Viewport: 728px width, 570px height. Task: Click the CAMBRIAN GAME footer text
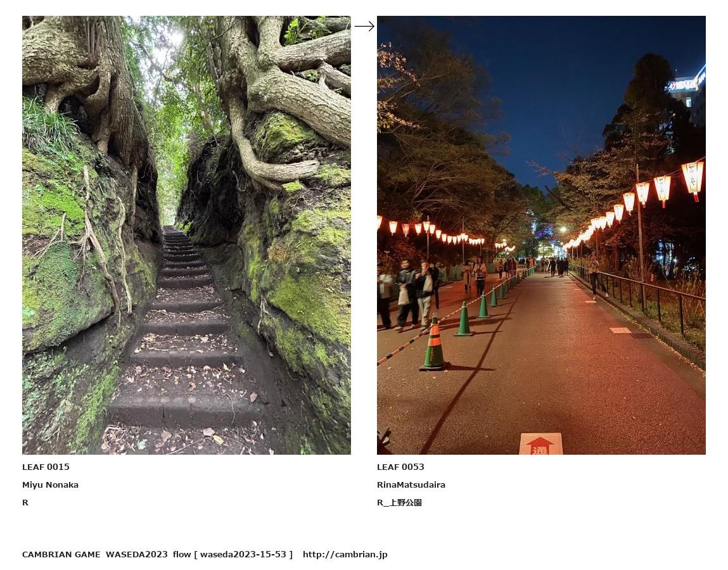click(x=61, y=554)
